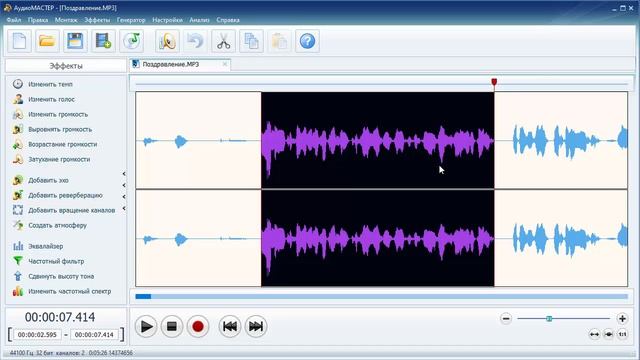
Task: Click the CD with music note icon
Action: click(131, 41)
